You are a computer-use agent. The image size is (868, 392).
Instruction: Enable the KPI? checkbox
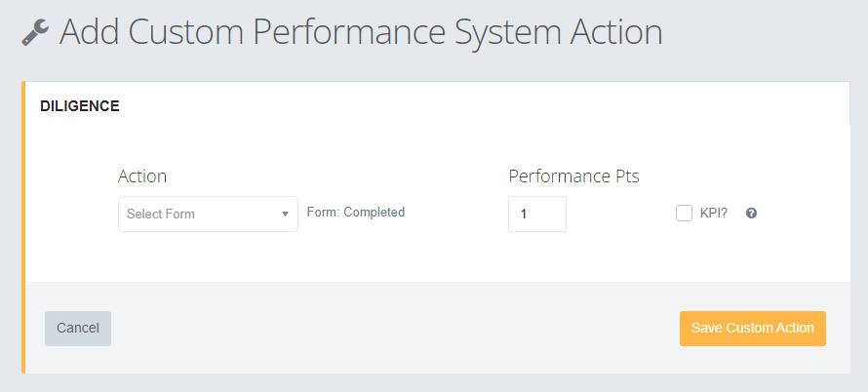point(685,214)
